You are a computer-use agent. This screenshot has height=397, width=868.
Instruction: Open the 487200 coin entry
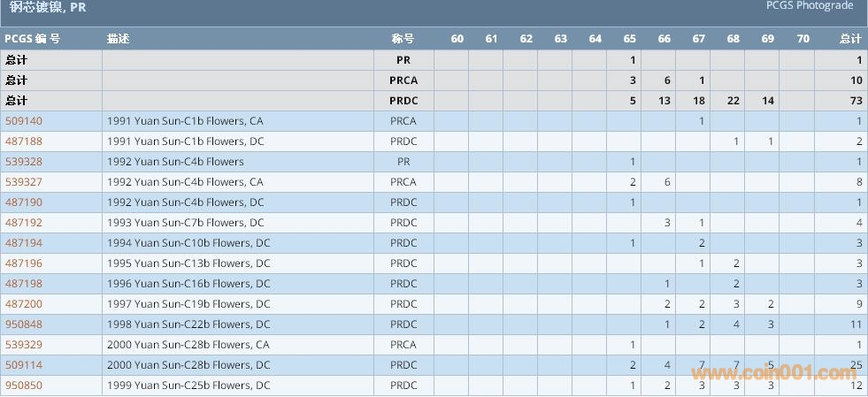(24, 304)
